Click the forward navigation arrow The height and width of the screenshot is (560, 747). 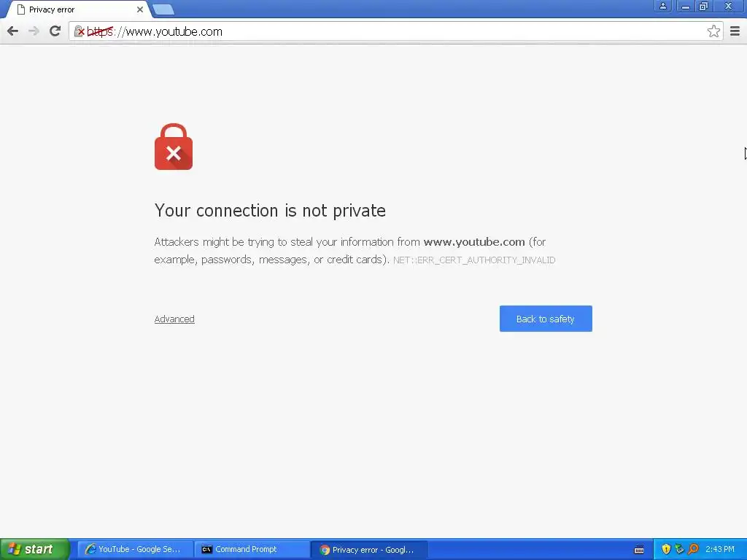pos(34,31)
